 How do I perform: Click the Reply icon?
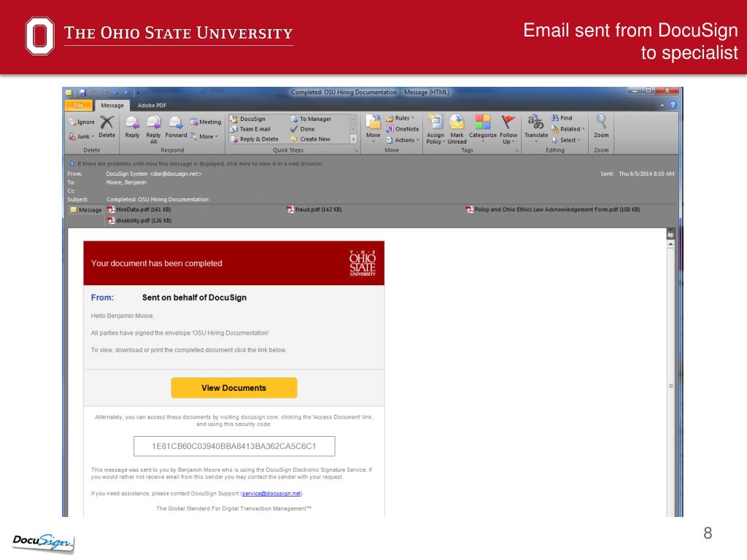pos(132,123)
